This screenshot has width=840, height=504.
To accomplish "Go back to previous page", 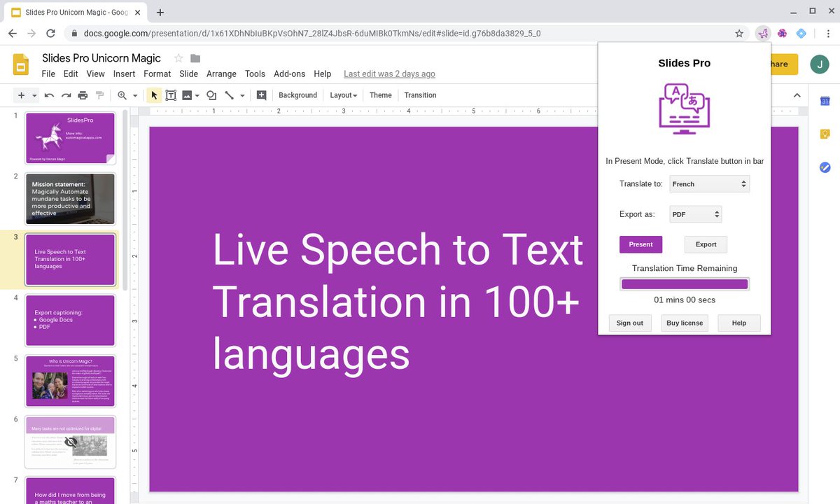I will click(x=13, y=33).
